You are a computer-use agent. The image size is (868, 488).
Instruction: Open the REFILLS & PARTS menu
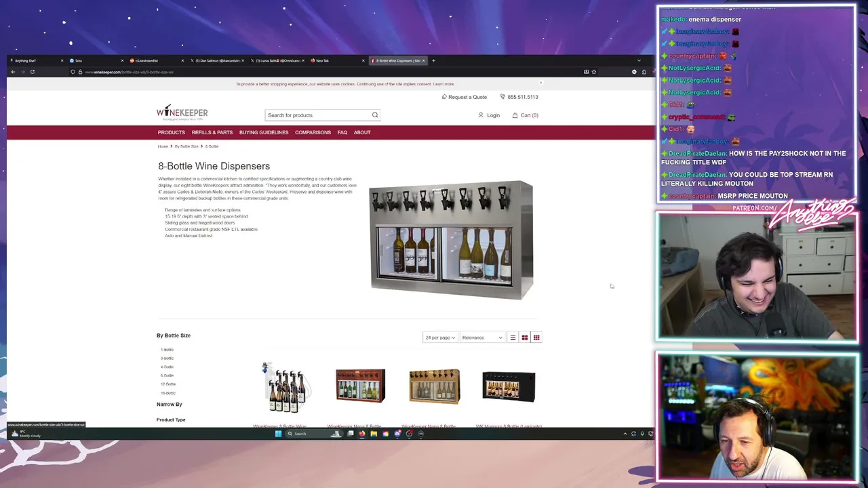coord(212,133)
